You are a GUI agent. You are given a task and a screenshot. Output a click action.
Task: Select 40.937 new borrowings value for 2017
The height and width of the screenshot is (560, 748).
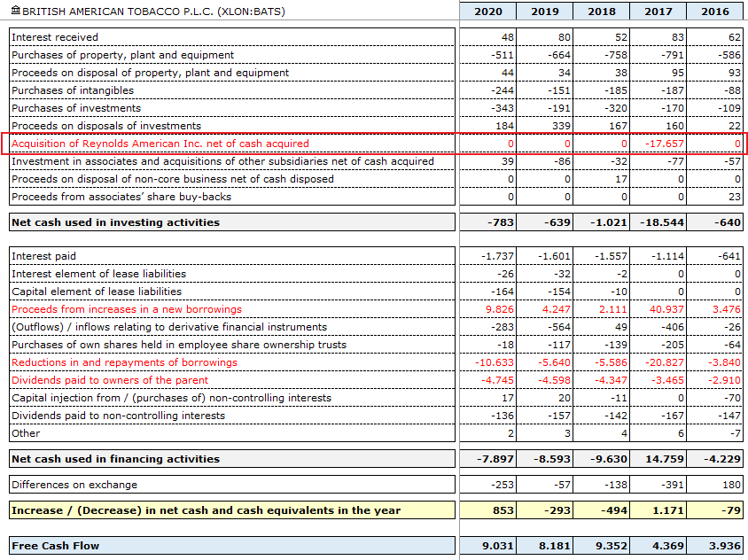point(666,309)
